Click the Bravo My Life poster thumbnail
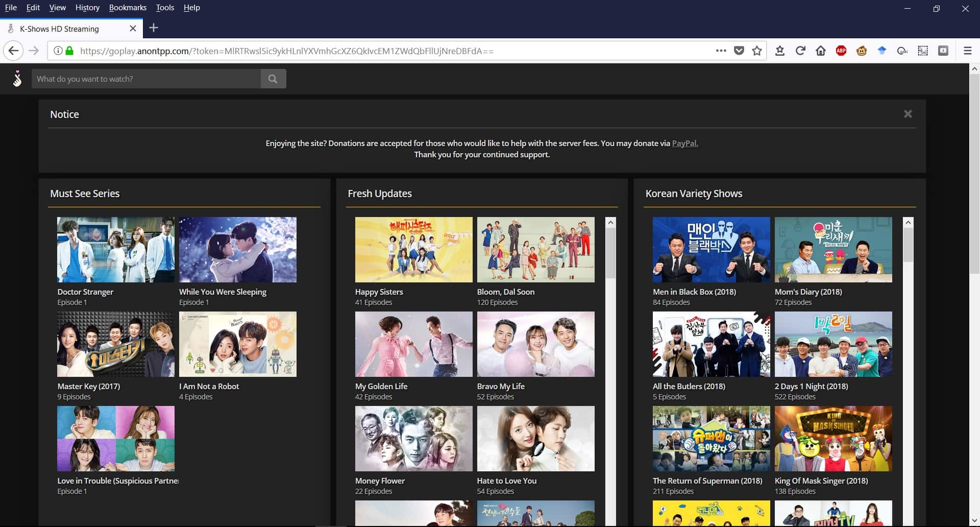 coord(536,344)
